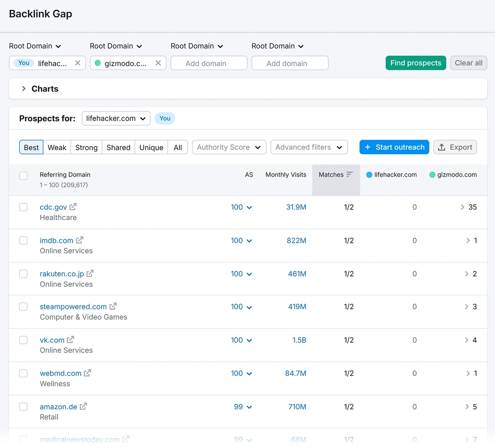Click lifehacker domain input field
Screen dimensions: 495x448
47,63
